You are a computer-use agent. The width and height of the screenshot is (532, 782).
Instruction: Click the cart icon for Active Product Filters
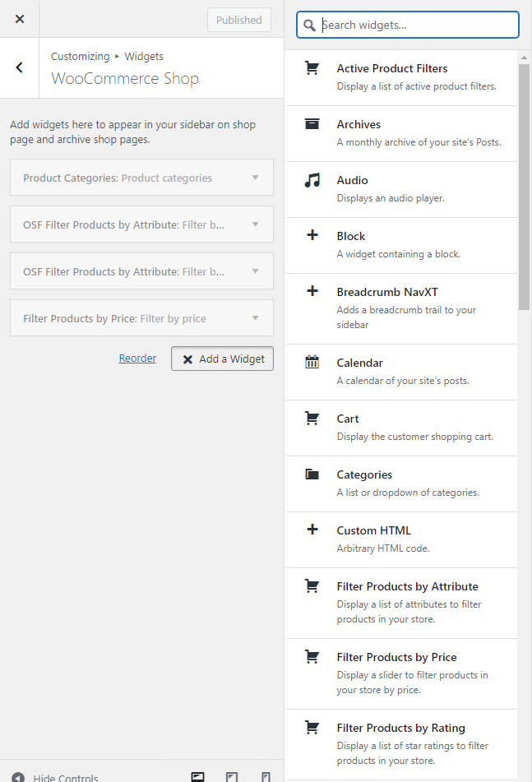pyautogui.click(x=312, y=67)
